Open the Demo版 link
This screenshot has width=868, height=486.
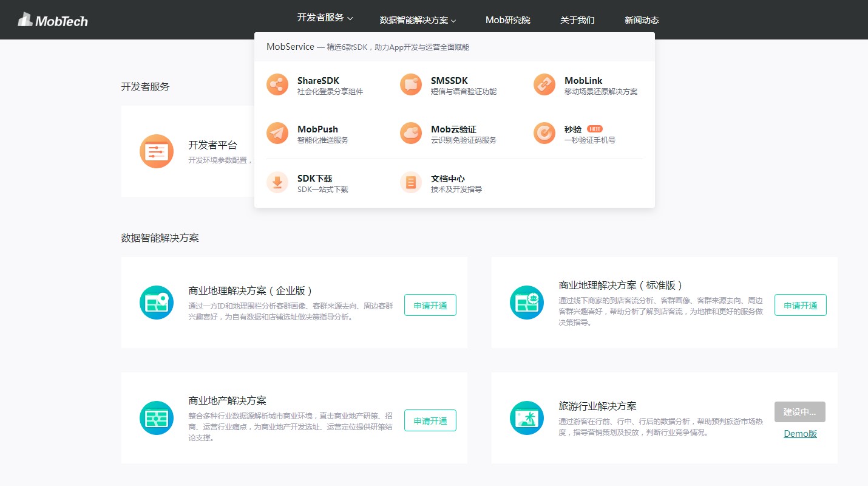click(x=800, y=434)
